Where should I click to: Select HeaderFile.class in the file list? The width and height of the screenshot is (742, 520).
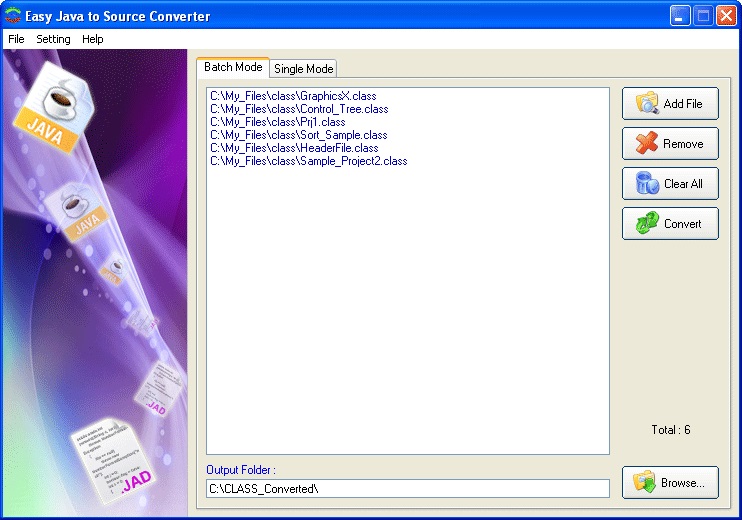294,148
